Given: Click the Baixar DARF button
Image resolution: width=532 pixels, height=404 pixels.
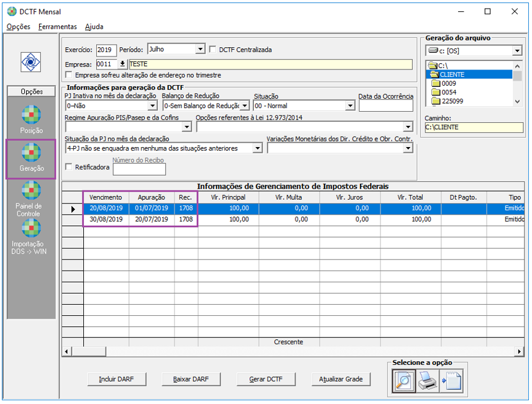Looking at the screenshot, I should [x=191, y=379].
